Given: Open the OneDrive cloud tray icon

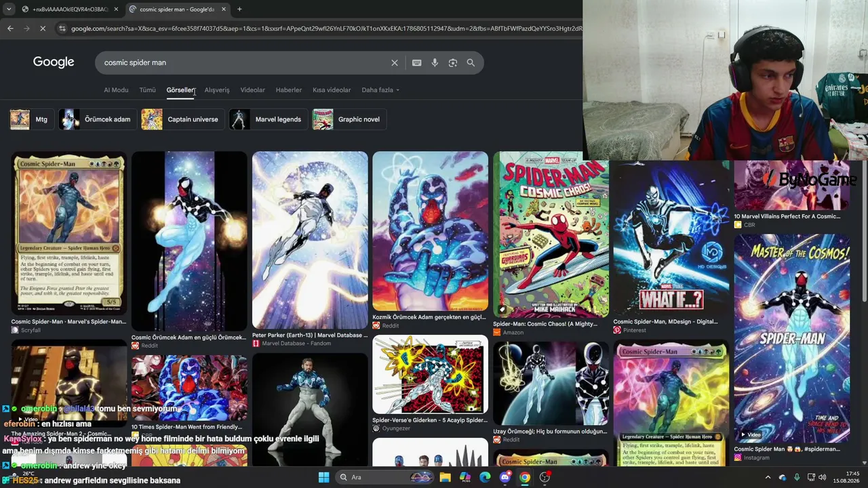Looking at the screenshot, I should pyautogui.click(x=783, y=477).
